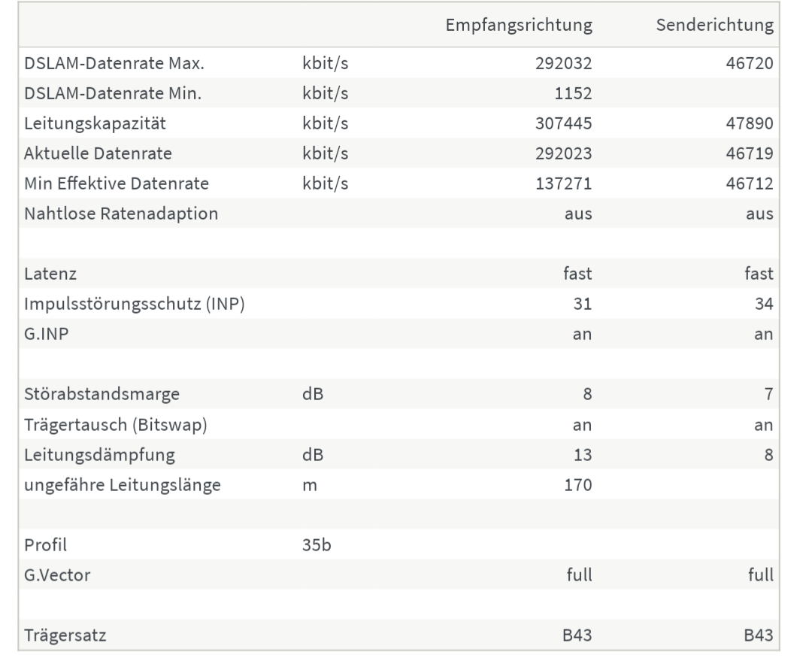
Task: Click the Empfangsrichtung column header
Action: click(x=518, y=25)
